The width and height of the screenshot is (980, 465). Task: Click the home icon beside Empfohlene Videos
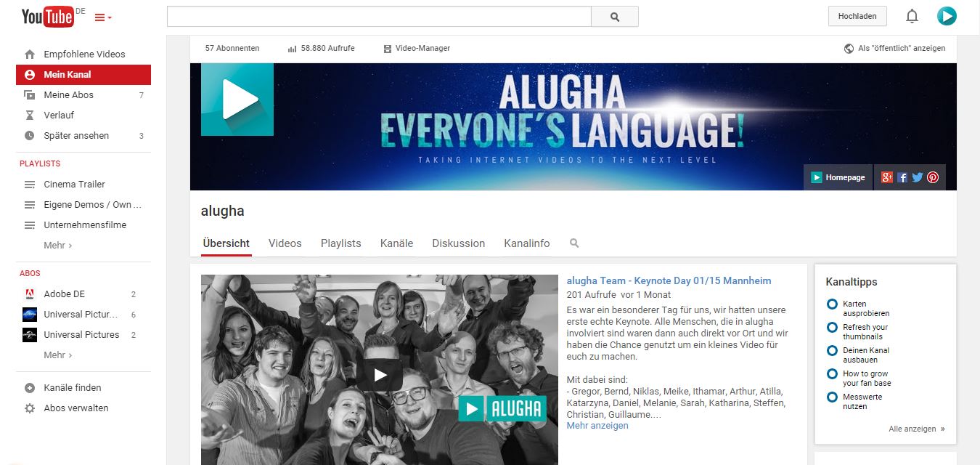point(30,54)
